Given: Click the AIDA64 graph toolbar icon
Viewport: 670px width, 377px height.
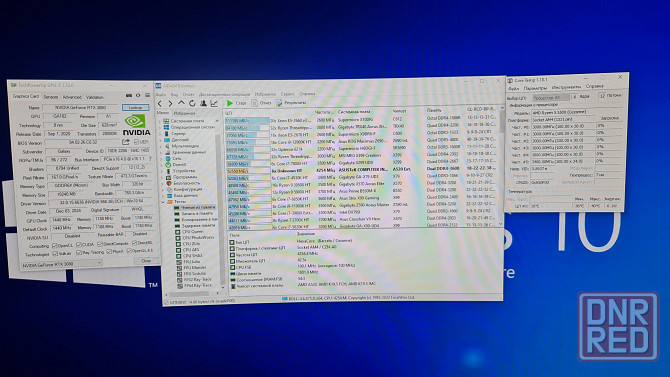Looking at the screenshot, I should point(214,103).
